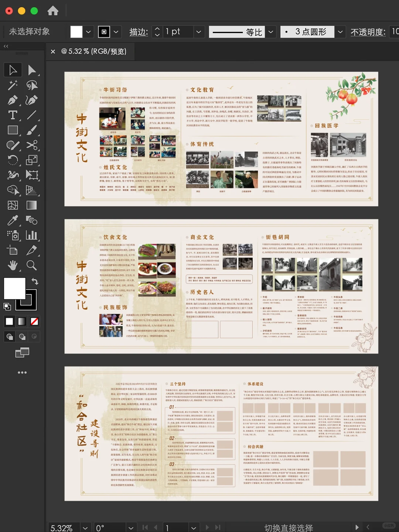Select the Shaper tool
Viewport: 399px width, 532px height.
pos(13,145)
